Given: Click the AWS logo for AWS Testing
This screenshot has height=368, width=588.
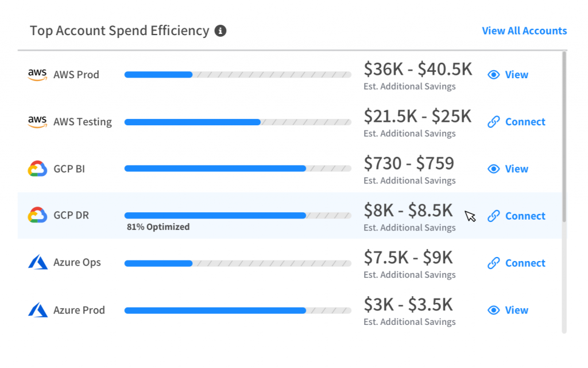Looking at the screenshot, I should pyautogui.click(x=37, y=122).
